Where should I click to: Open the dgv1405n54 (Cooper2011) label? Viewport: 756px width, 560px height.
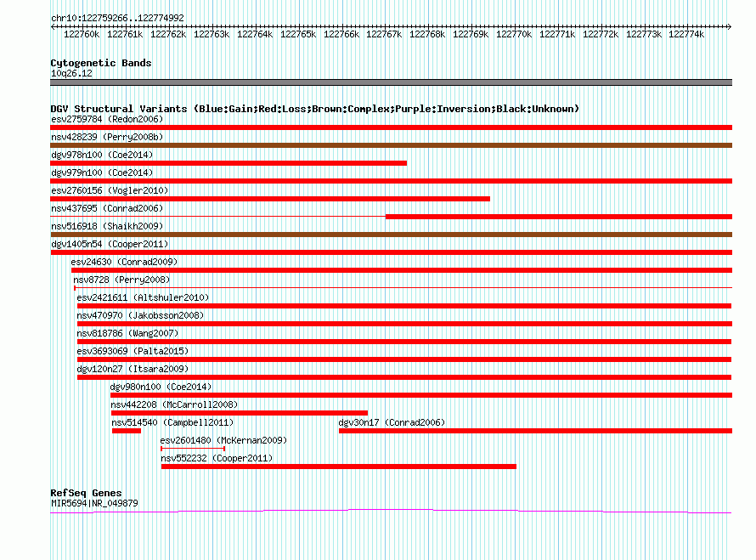(x=110, y=244)
